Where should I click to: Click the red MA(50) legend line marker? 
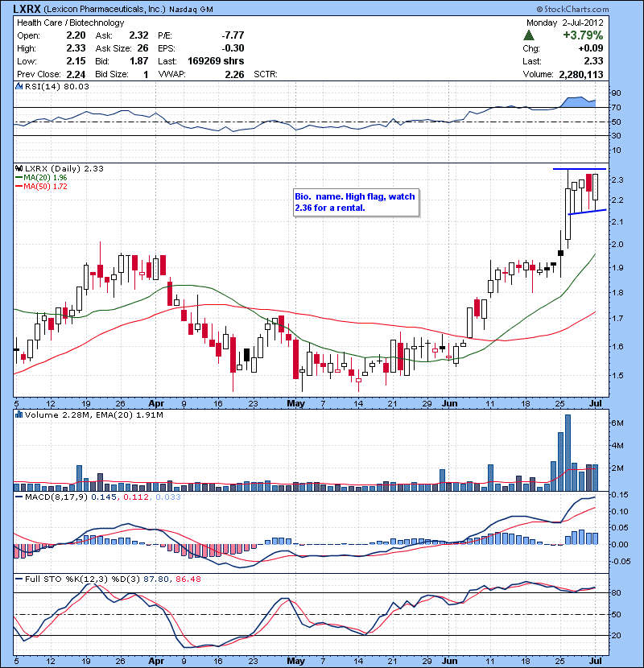click(x=19, y=187)
